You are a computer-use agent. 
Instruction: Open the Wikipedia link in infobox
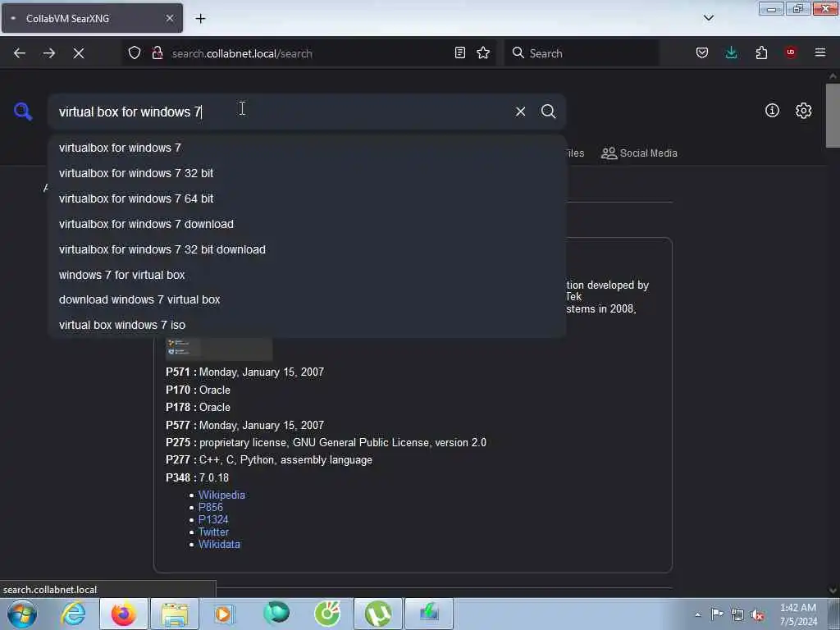[x=221, y=495]
